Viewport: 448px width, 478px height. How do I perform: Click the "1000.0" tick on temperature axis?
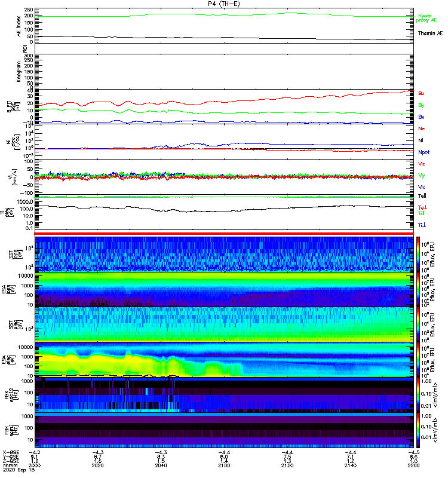(x=25, y=202)
